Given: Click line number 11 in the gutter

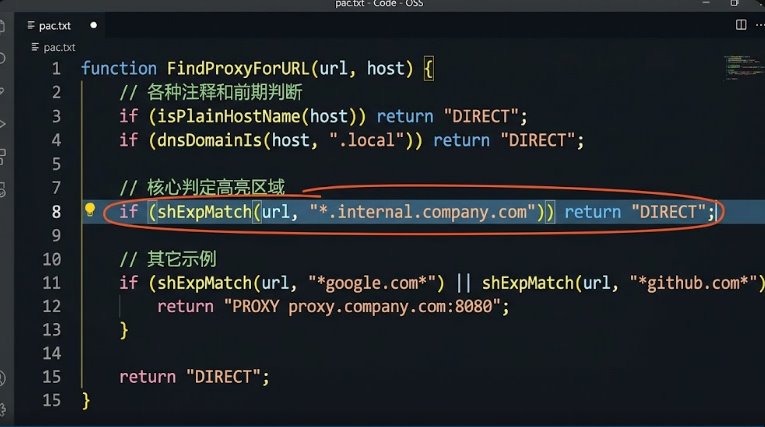Looking at the screenshot, I should (x=52, y=283).
